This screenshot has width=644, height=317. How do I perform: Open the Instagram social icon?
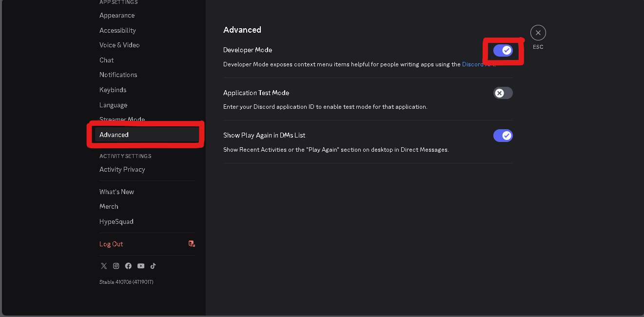116,266
